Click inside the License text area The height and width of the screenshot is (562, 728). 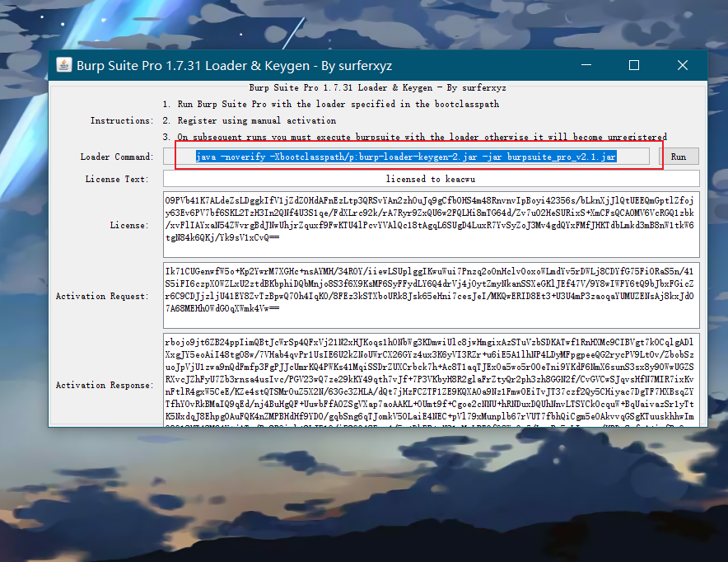pos(431,224)
